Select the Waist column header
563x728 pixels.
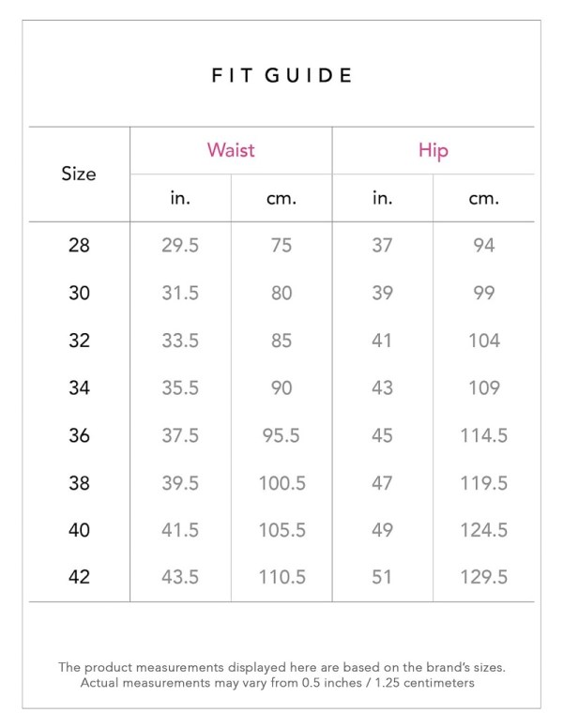[x=231, y=150]
